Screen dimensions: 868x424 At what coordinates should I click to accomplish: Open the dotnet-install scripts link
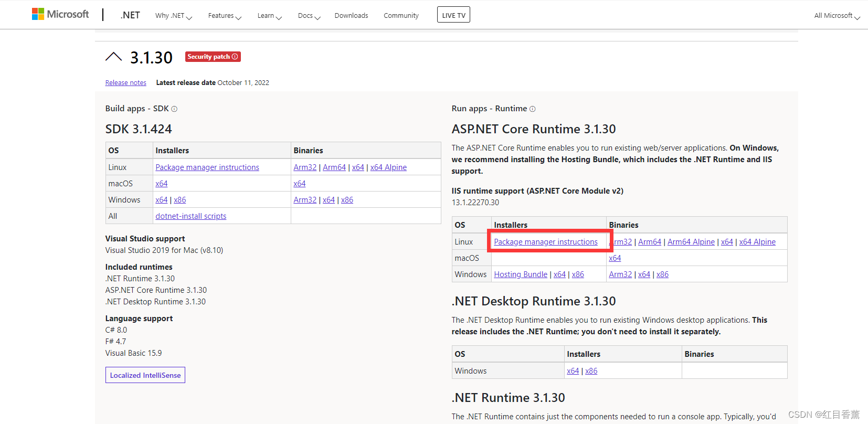(x=191, y=216)
